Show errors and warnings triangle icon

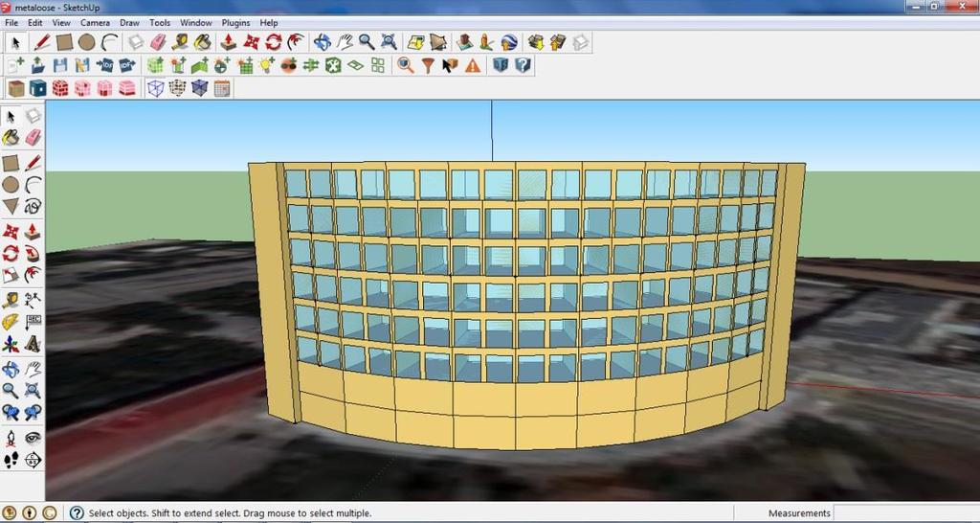[x=473, y=65]
